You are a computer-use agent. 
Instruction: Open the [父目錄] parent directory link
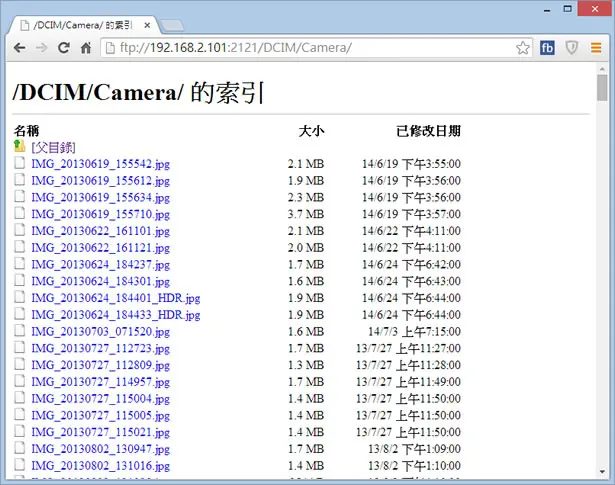[53, 148]
